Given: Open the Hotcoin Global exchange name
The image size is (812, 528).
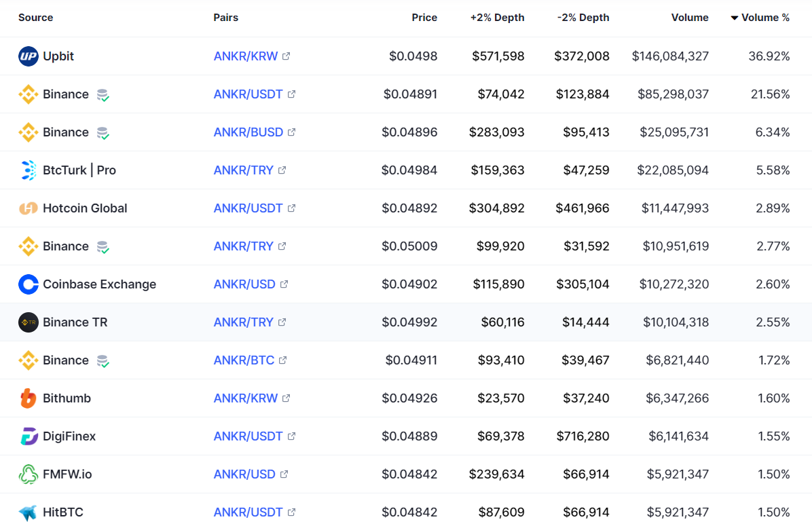Looking at the screenshot, I should pos(85,208).
